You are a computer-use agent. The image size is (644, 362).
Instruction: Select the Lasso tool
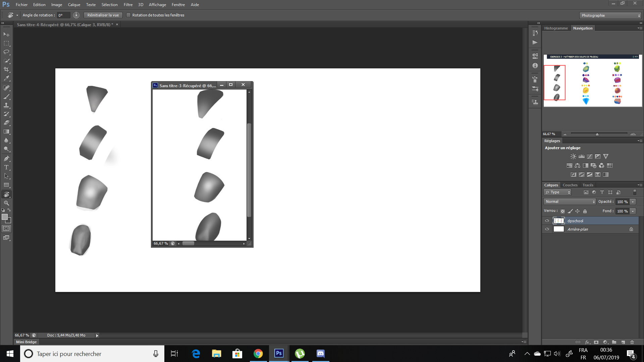6,52
